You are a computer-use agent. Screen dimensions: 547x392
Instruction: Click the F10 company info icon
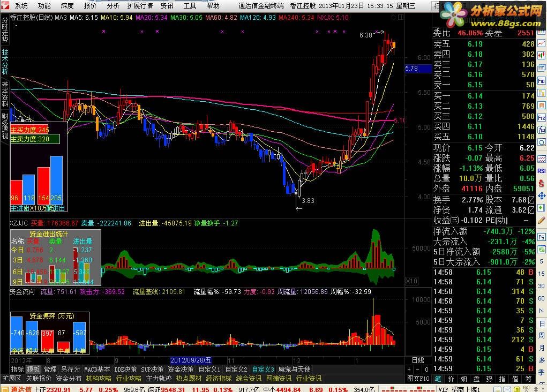pyautogui.click(x=542, y=80)
